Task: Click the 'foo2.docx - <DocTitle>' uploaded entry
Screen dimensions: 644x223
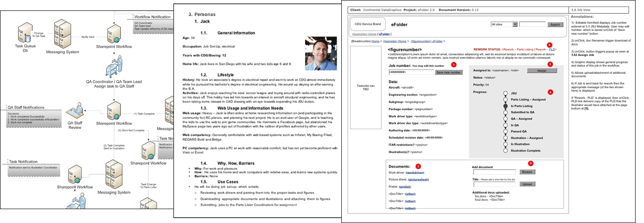Action: [490, 199]
